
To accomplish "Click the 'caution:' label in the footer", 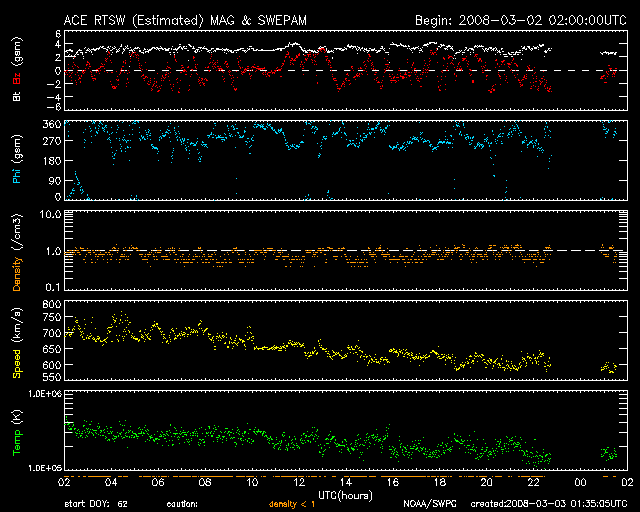I will pos(183,505).
